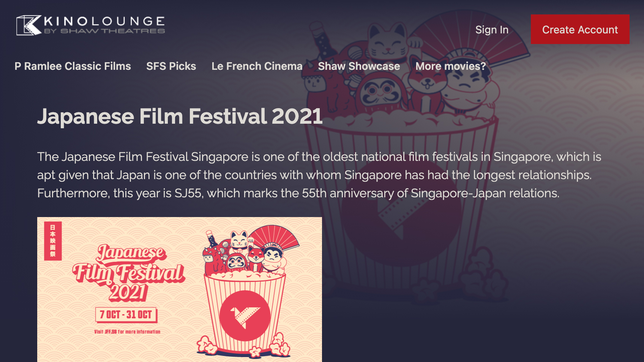Click the Japanese Film Festival 2021 heading
The width and height of the screenshot is (644, 362).
pos(180,116)
